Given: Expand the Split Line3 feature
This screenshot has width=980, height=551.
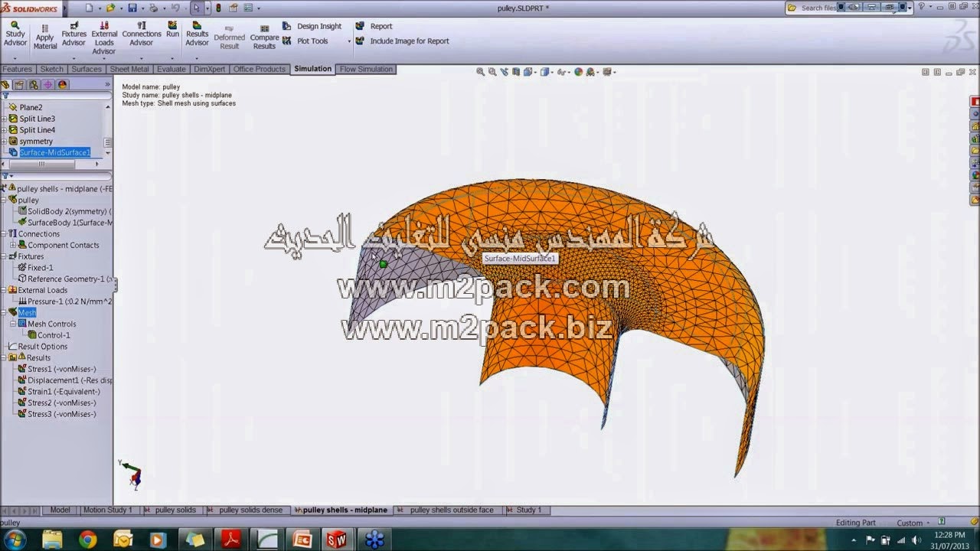Looking at the screenshot, I should 5,119.
